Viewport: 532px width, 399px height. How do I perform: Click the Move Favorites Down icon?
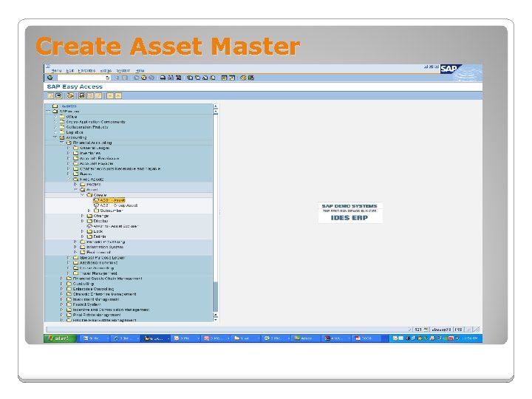(110, 95)
